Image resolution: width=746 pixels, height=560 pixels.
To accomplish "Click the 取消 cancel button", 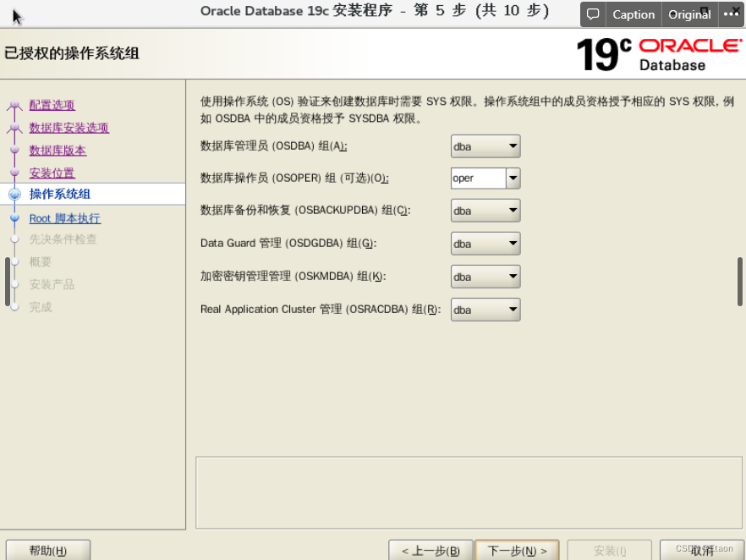I will click(702, 551).
